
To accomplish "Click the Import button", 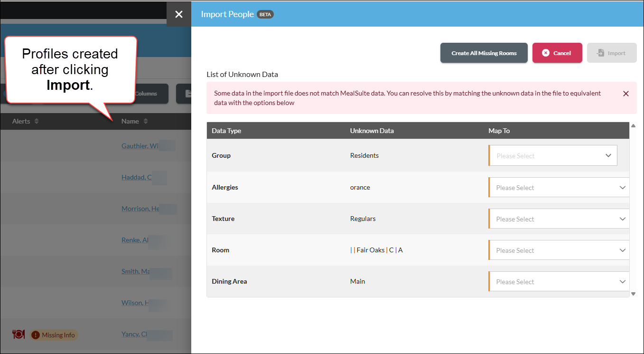I will coord(612,53).
